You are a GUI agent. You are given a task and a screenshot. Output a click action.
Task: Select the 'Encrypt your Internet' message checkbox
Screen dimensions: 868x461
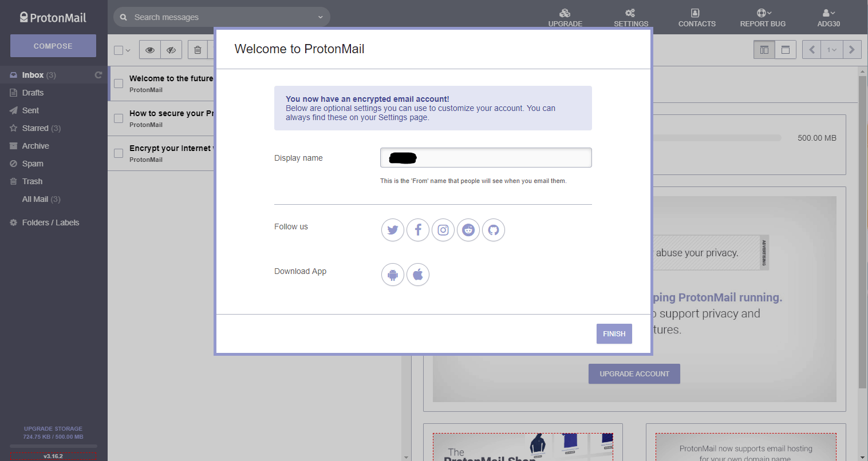[x=119, y=153]
